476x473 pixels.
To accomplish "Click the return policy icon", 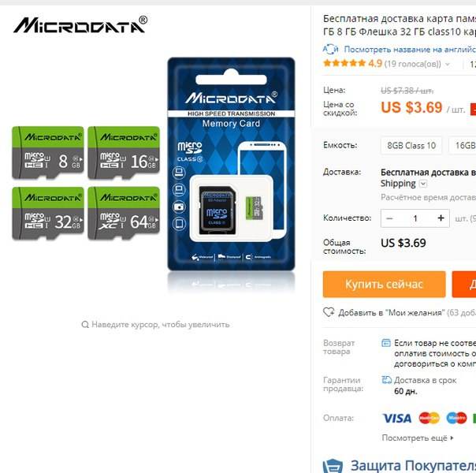I will tap(386, 343).
